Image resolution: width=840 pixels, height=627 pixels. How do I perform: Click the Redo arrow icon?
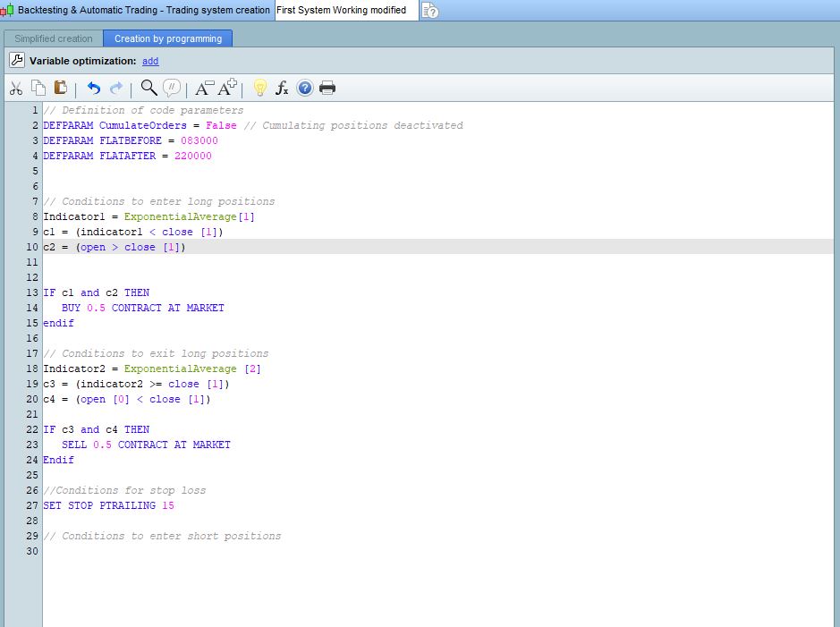click(116, 88)
